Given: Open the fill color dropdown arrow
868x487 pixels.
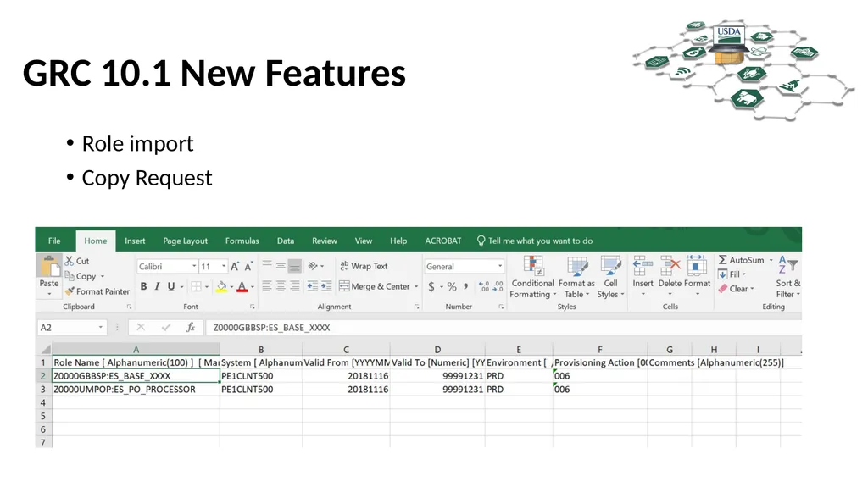Looking at the screenshot, I should (232, 287).
